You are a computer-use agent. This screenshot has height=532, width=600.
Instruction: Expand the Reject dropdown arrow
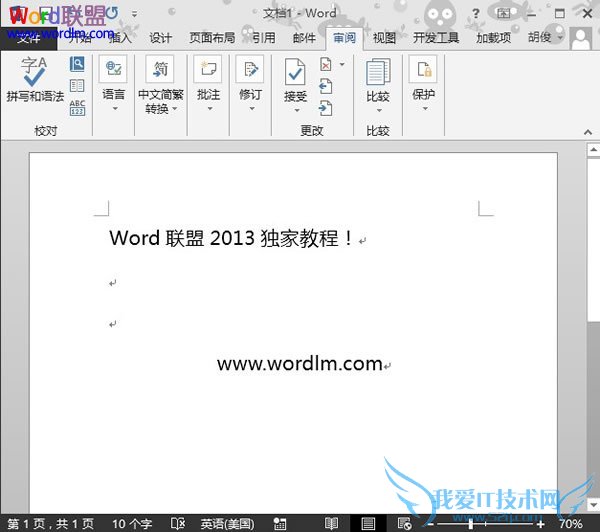click(342, 64)
